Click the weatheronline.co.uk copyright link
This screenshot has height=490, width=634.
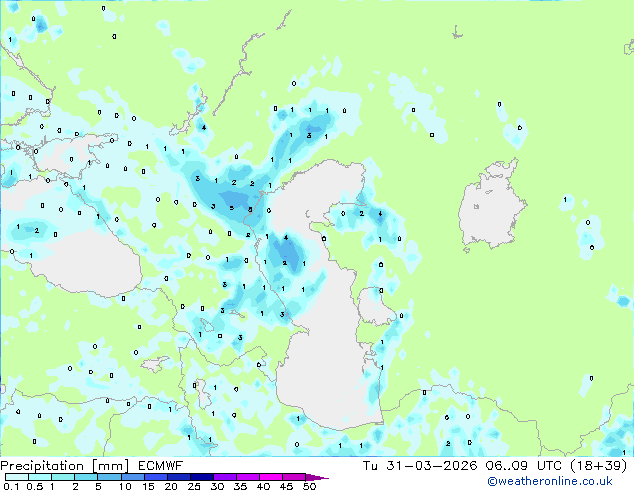[x=550, y=481]
